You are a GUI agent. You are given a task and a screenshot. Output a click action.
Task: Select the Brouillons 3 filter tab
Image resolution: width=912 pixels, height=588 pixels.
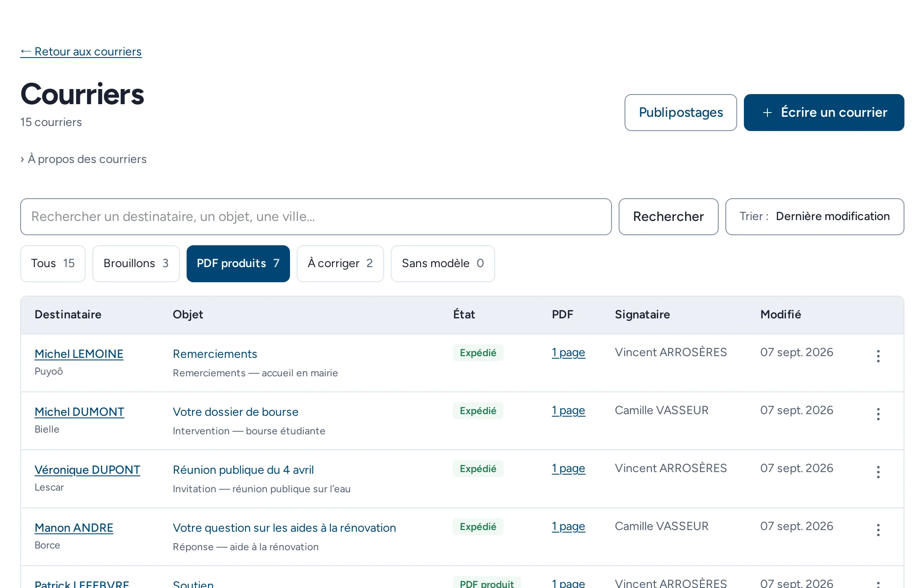pyautogui.click(x=136, y=263)
